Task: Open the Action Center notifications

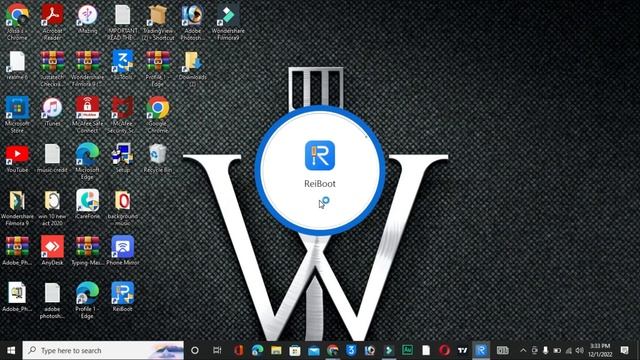Action: [624, 350]
